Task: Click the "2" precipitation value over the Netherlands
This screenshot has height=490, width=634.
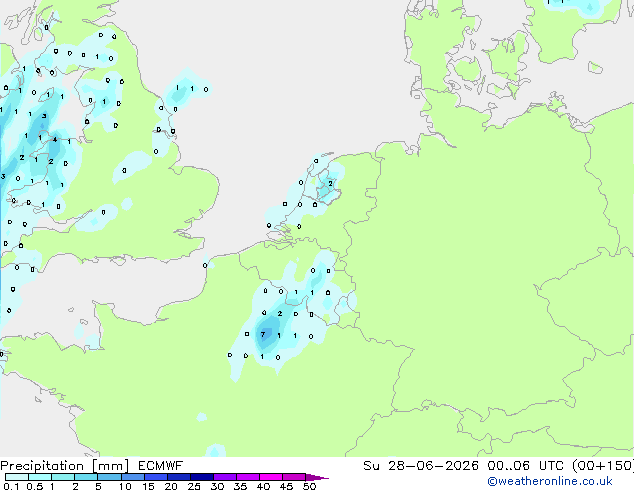Action: click(x=330, y=184)
